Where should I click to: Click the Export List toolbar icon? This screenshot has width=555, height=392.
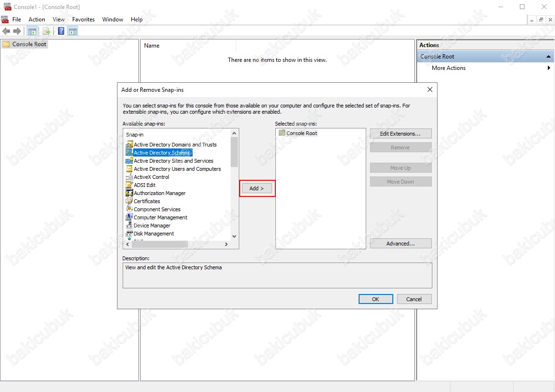[x=46, y=31]
